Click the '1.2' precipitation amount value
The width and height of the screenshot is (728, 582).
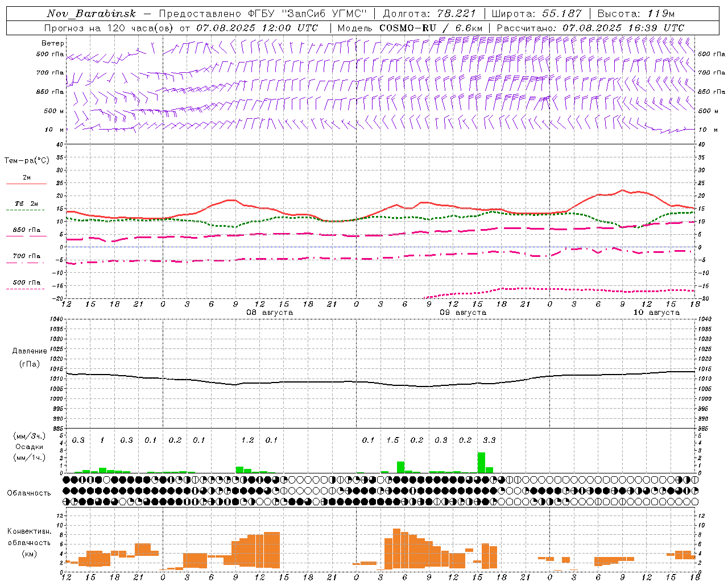pos(247,440)
